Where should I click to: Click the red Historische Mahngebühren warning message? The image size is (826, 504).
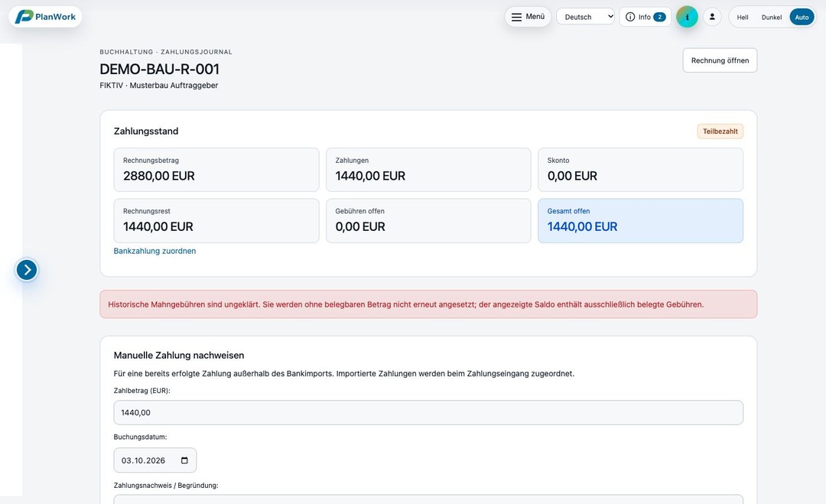pos(428,304)
